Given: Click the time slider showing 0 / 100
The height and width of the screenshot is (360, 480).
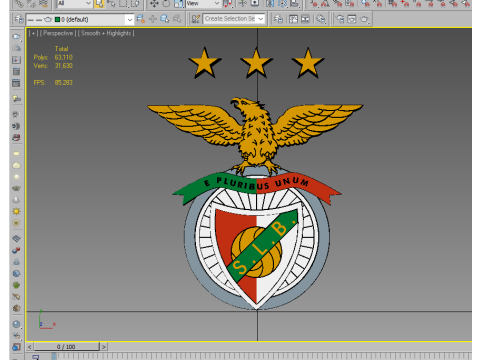Looking at the screenshot, I should coord(66,347).
